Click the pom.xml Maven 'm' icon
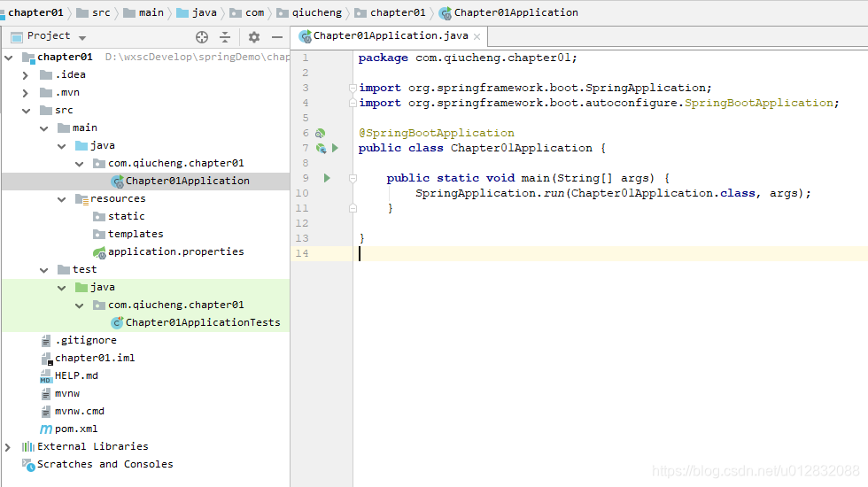868x487 pixels. [46, 429]
